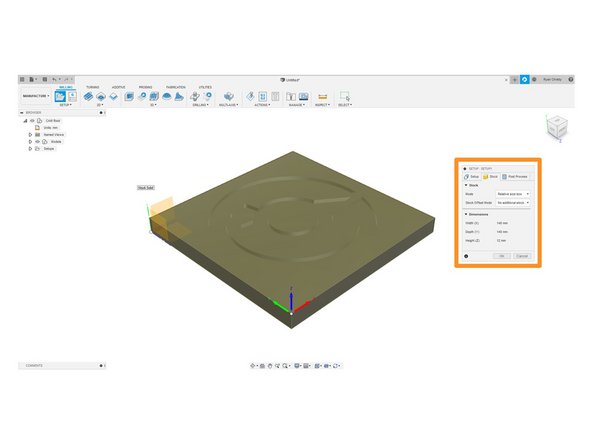Select the 3D Pocket Clearing tool
The height and width of the screenshot is (444, 592).
pos(142,96)
